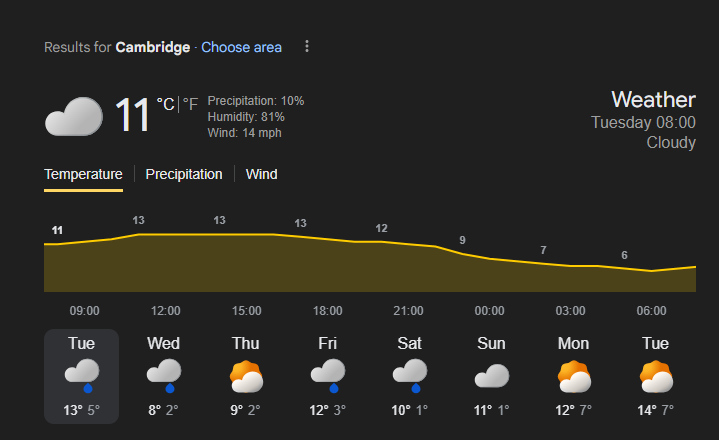Open the three-dot more options menu
This screenshot has height=440, width=719.
307,47
